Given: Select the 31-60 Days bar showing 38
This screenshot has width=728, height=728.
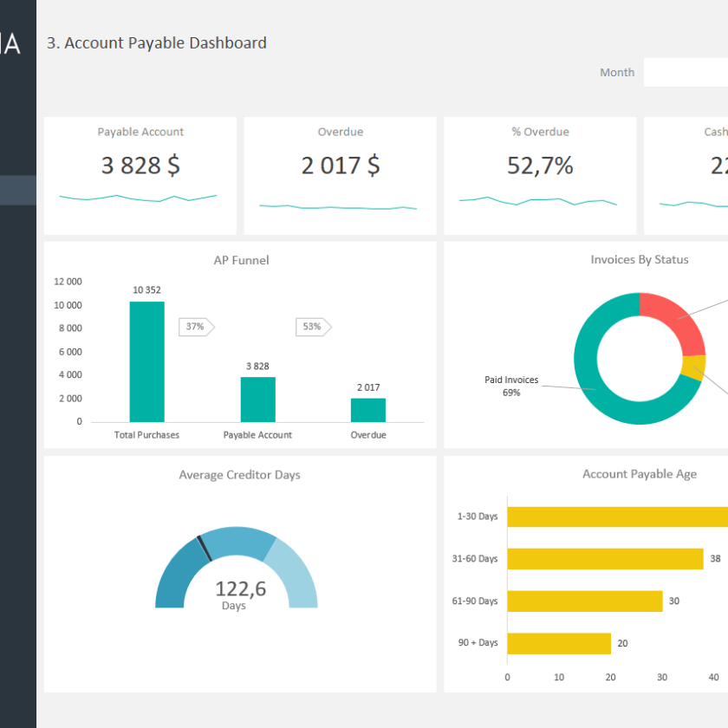Looking at the screenshot, I should (604, 559).
